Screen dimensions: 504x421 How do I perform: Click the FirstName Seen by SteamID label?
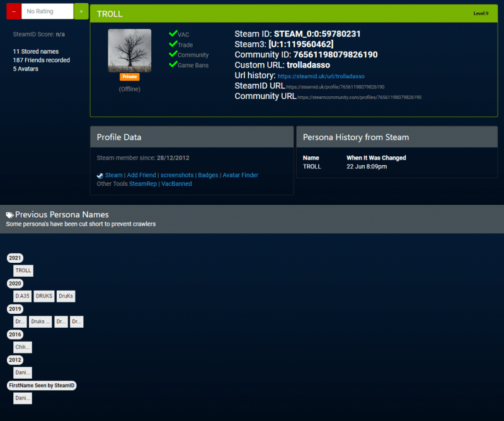42,386
